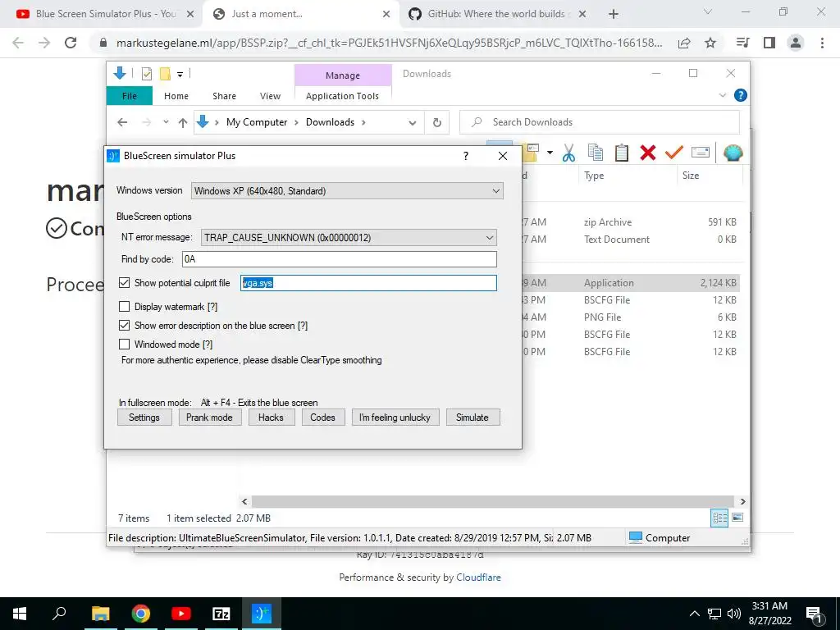Screen dimensions: 840x630
Task: Expand the Explorer ribbon chevron
Action: [x=722, y=95]
